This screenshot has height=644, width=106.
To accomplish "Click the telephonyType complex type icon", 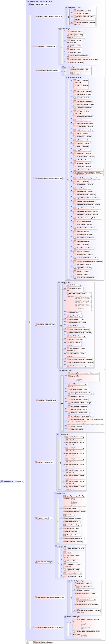I will coord(60,370).
